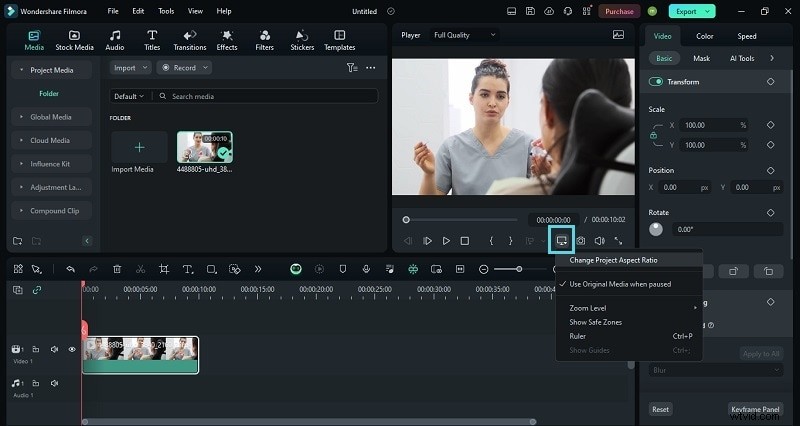Screen dimensions: 800x426
Task: Click the cloud upload icon in title bar
Action: pyautogui.click(x=549, y=11)
